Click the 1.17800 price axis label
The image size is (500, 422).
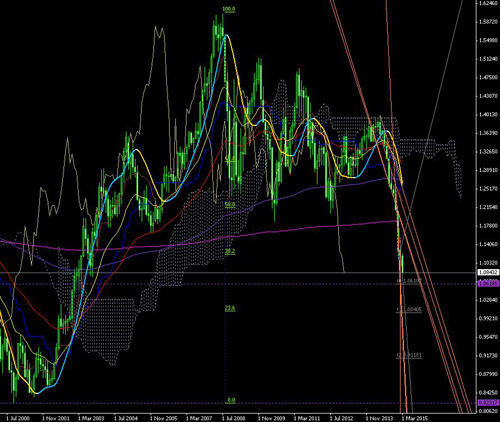(488, 226)
